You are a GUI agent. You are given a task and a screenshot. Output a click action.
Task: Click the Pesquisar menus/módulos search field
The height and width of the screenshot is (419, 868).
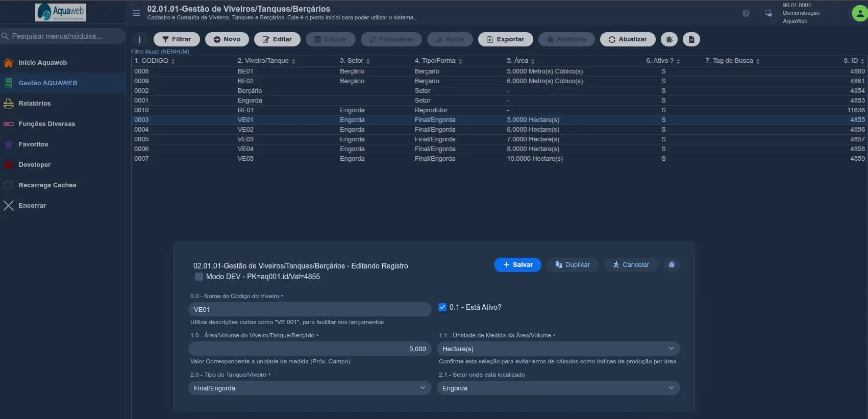pyautogui.click(x=62, y=36)
